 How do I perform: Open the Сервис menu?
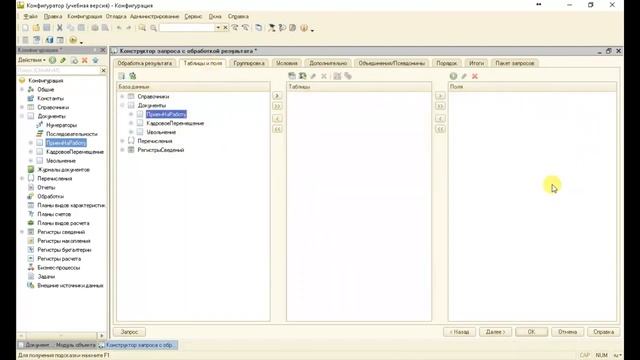[193, 16]
